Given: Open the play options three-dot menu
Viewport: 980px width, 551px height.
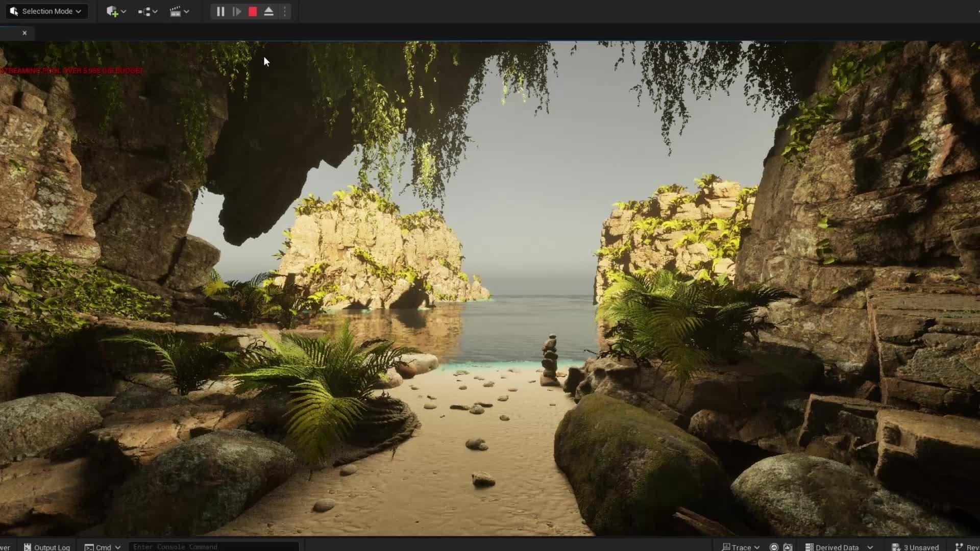Looking at the screenshot, I should pyautogui.click(x=285, y=11).
